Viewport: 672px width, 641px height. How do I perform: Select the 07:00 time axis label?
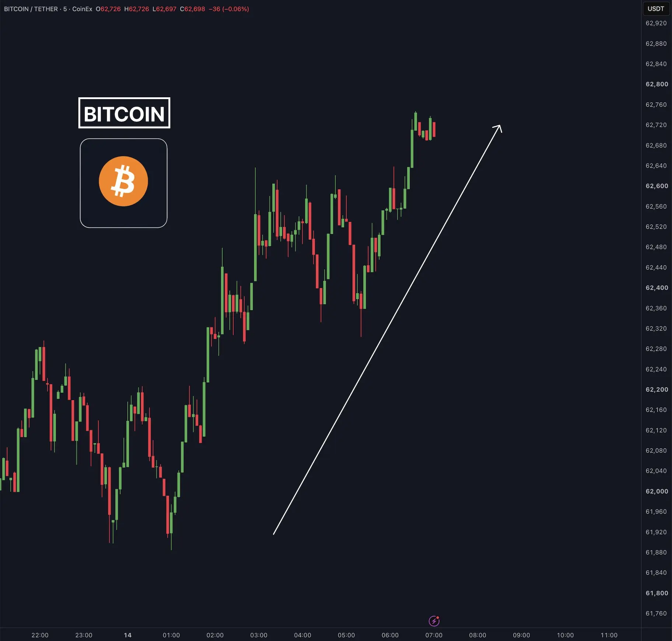434,635
